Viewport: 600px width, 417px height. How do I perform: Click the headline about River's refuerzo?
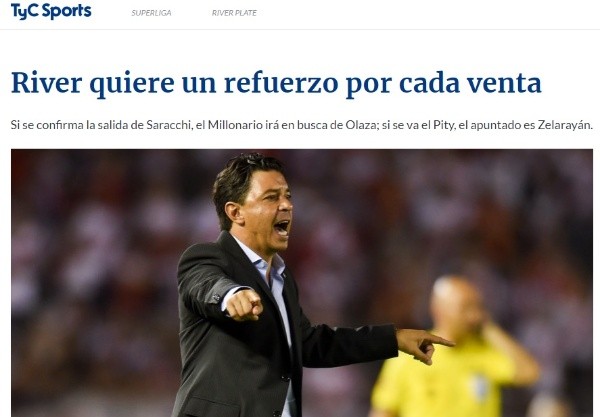coord(276,83)
